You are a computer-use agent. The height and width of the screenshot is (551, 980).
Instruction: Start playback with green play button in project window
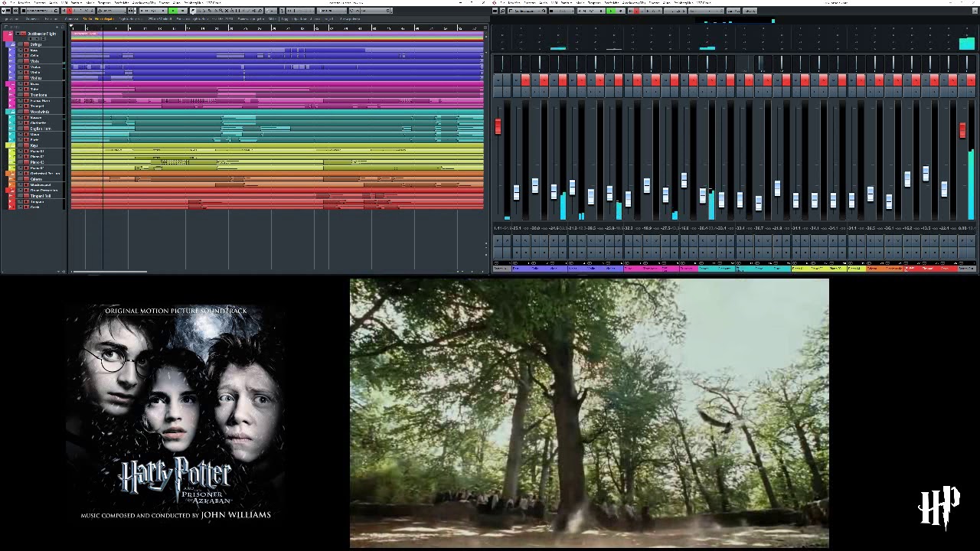(173, 11)
